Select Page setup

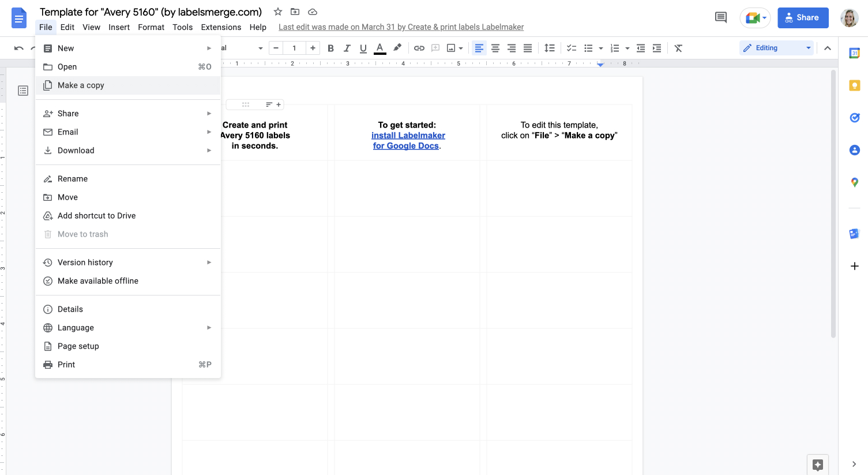point(128,346)
